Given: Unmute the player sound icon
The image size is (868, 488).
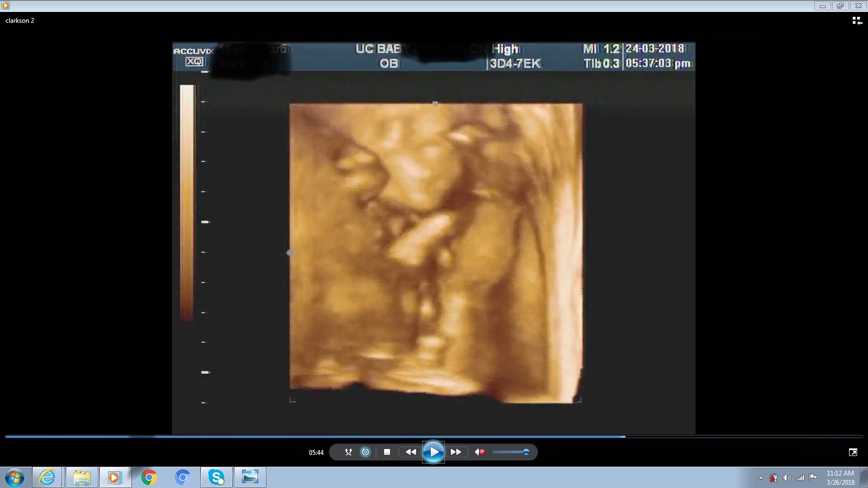Looking at the screenshot, I should (x=480, y=452).
